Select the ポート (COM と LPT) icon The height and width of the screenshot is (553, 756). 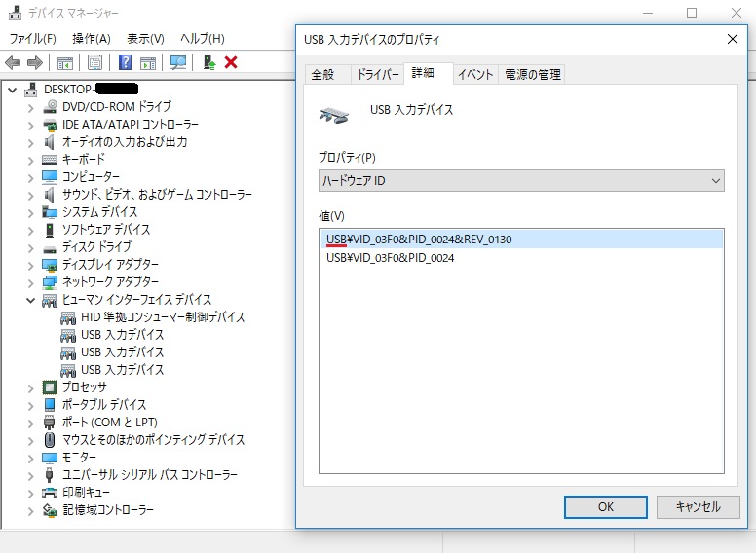pos(50,423)
